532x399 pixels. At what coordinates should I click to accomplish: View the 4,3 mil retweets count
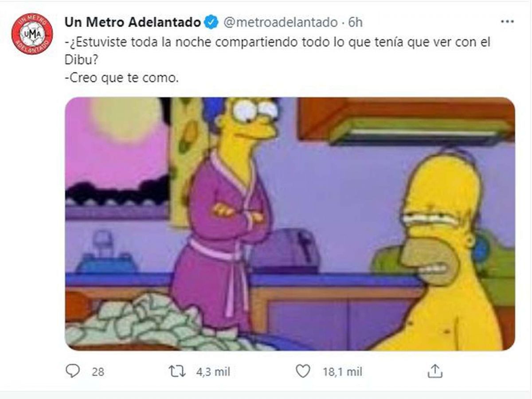[213, 372]
